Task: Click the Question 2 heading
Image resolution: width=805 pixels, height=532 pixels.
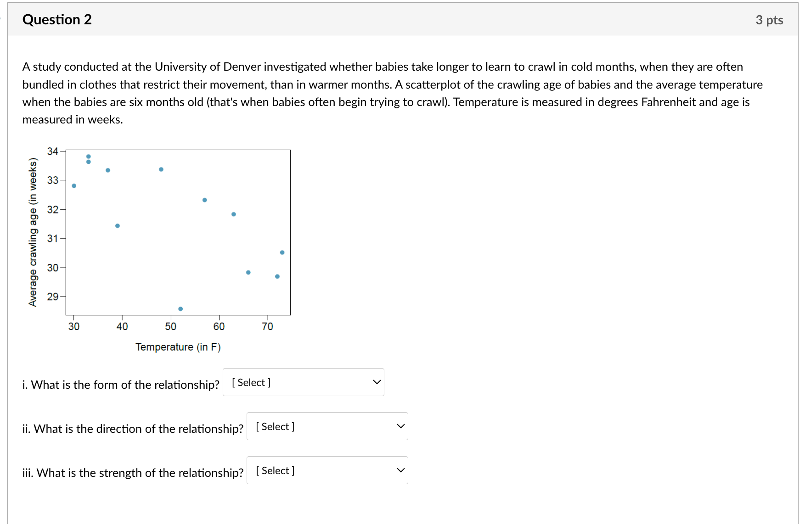Action: tap(57, 20)
